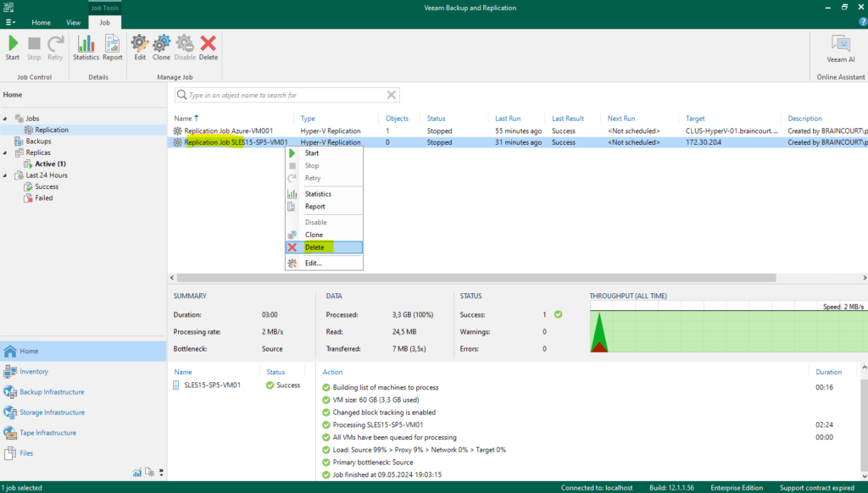
Task: Switch to the Home ribbon tab
Action: pos(41,23)
